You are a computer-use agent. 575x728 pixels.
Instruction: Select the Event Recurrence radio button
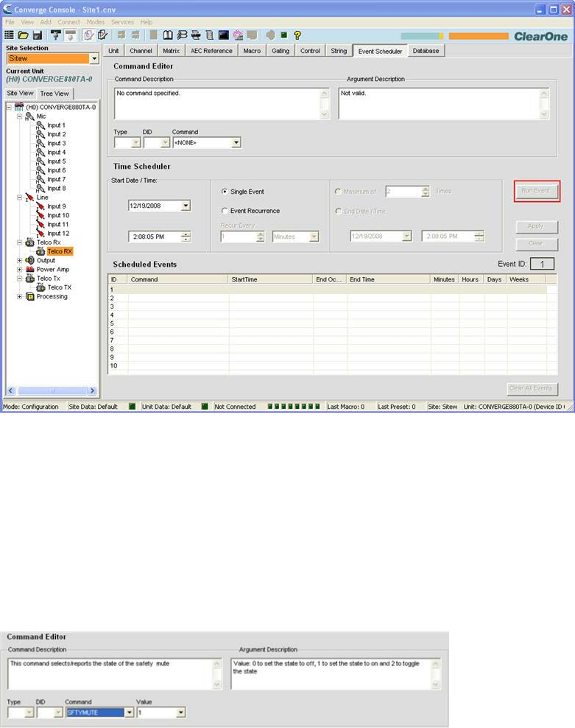pyautogui.click(x=225, y=210)
